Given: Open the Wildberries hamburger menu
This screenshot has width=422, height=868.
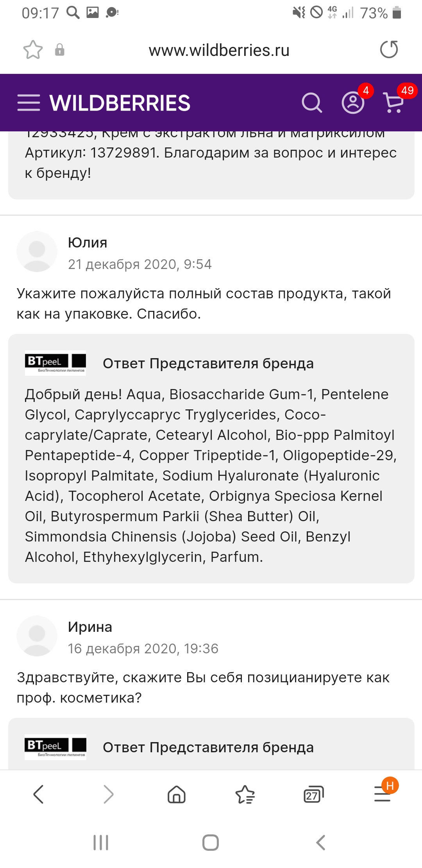Looking at the screenshot, I should (29, 103).
